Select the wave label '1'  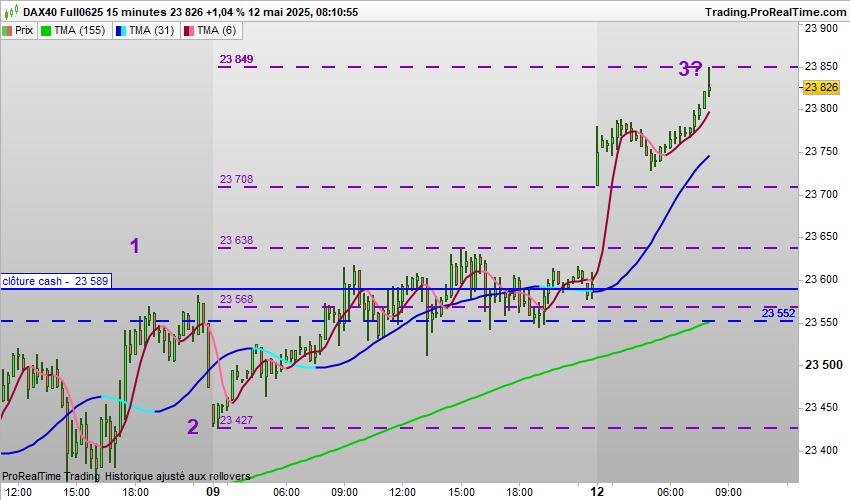[134, 246]
